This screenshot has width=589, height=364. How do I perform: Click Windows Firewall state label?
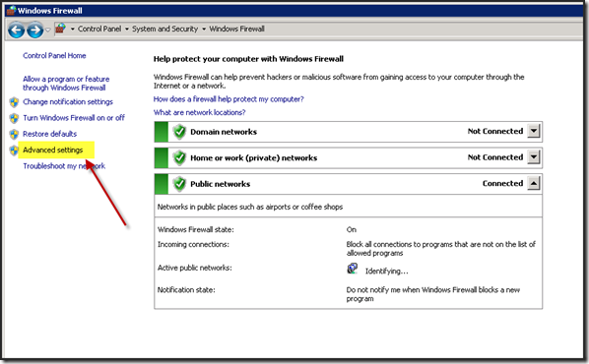pyautogui.click(x=196, y=229)
